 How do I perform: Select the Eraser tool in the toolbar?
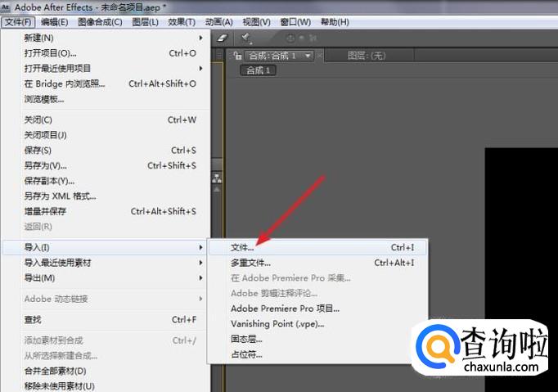click(222, 38)
